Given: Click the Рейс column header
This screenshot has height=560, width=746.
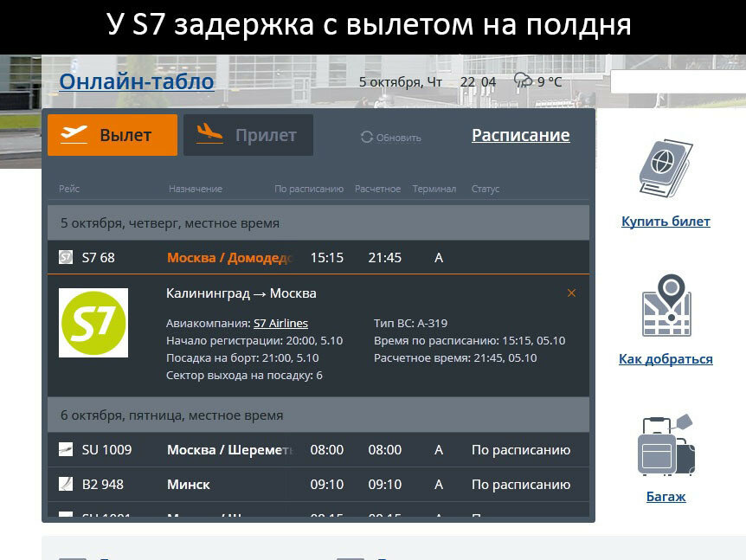Looking at the screenshot, I should coord(69,189).
